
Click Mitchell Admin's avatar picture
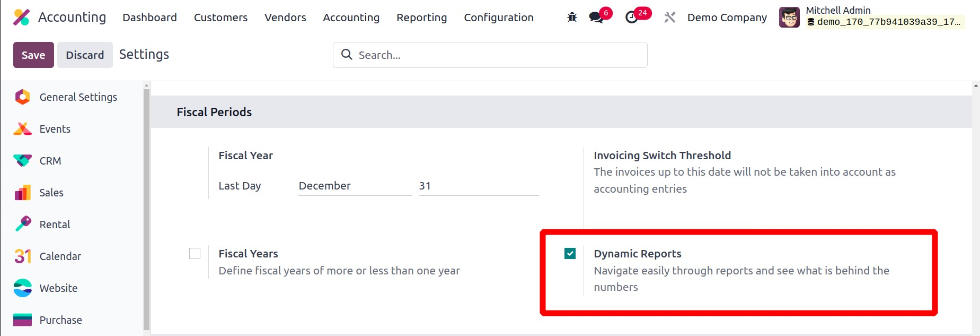[789, 18]
